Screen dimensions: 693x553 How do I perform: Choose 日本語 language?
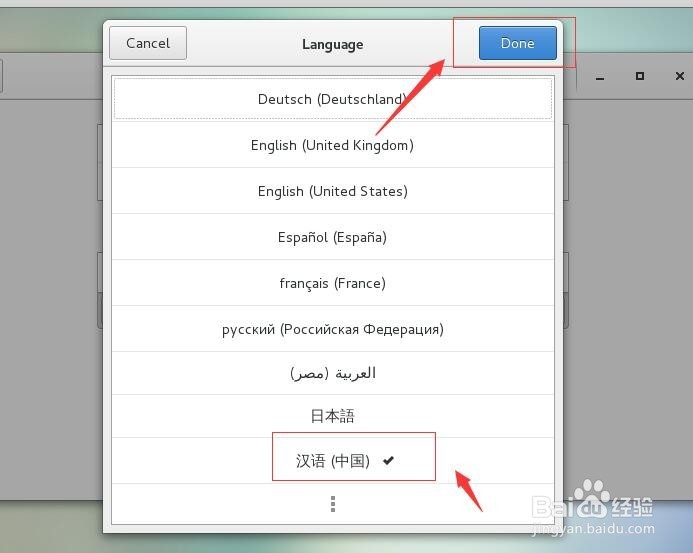coord(333,416)
